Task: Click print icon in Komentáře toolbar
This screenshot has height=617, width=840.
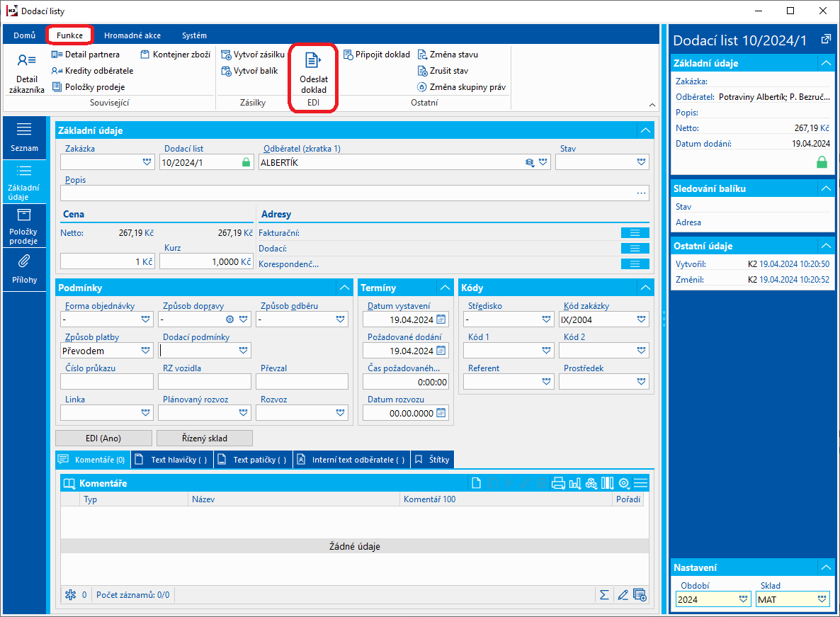Action: click(x=558, y=483)
